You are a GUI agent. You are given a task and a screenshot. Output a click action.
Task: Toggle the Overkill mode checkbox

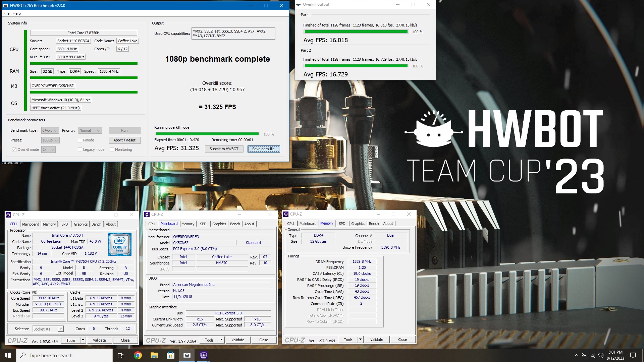(14, 149)
